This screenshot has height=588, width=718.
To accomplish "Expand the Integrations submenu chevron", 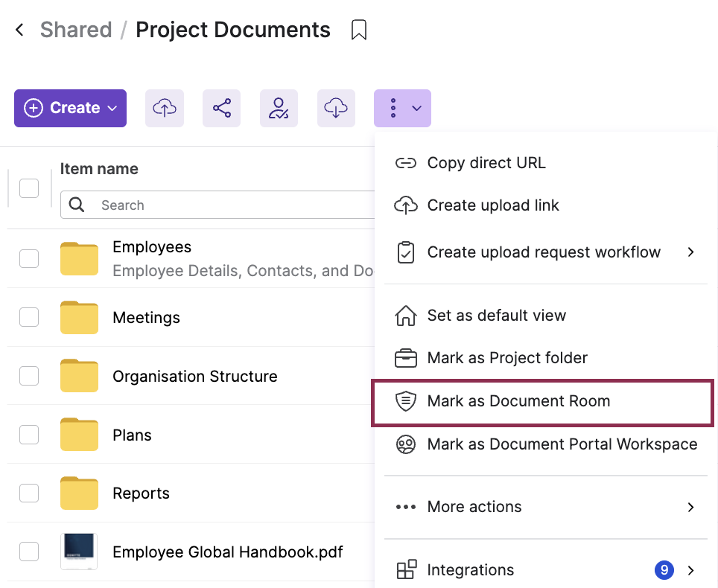I will [x=691, y=570].
